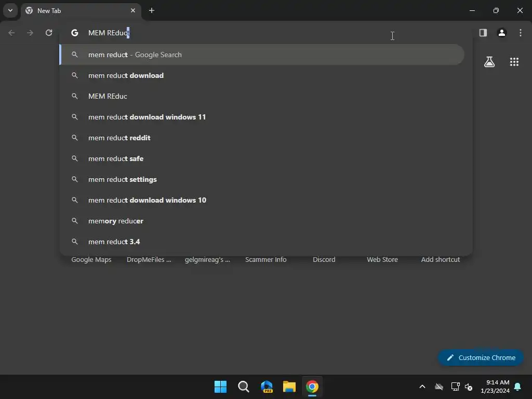532x399 pixels.
Task: Open the taskbar clock and date
Action: click(x=495, y=387)
